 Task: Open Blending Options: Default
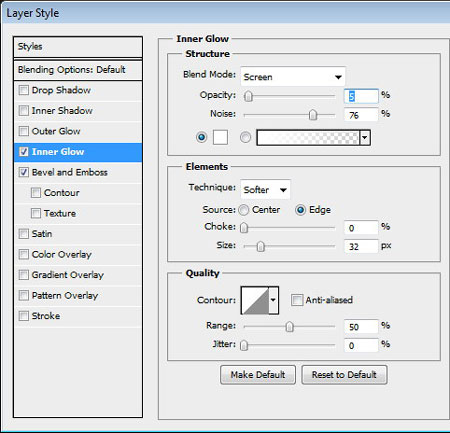click(x=78, y=70)
